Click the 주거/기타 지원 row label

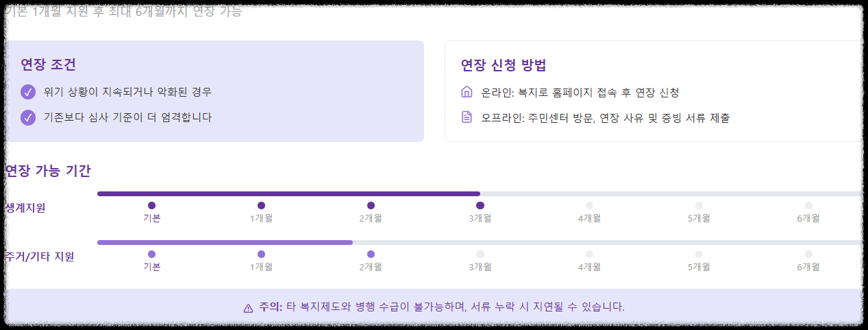(x=39, y=257)
